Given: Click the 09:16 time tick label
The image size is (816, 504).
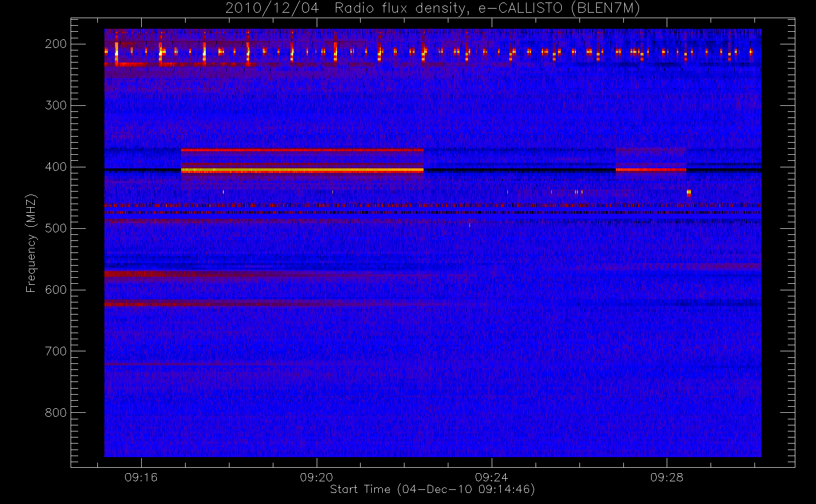Looking at the screenshot, I should click(141, 477).
